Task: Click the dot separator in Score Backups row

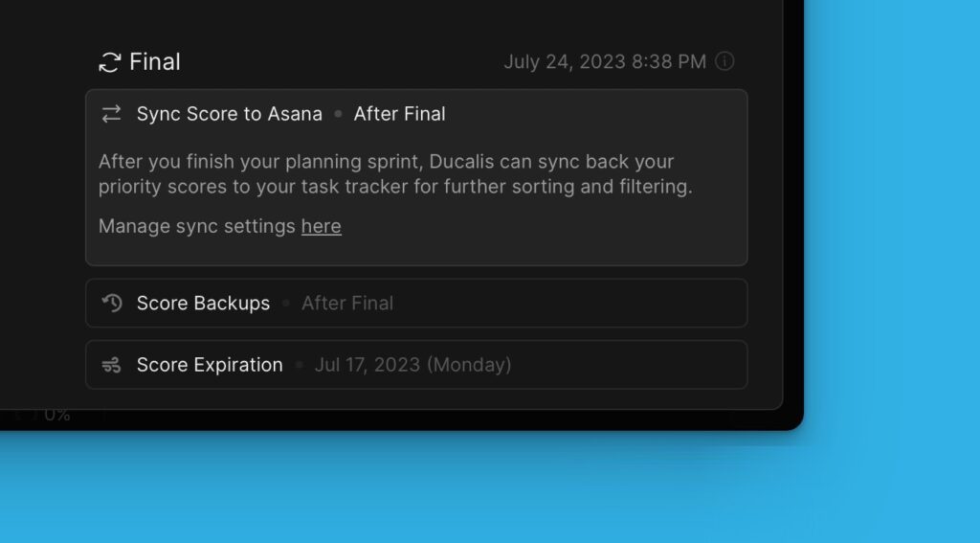Action: (x=285, y=303)
